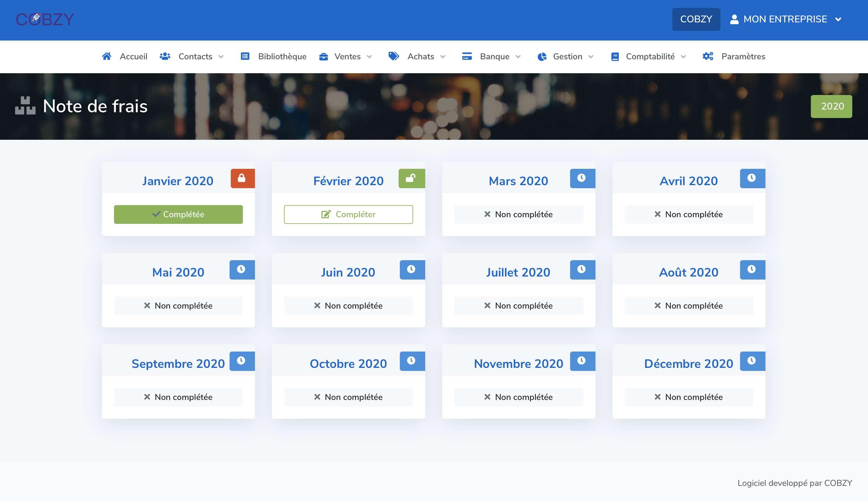Open Paramètres
The image size is (868, 501).
pos(743,57)
